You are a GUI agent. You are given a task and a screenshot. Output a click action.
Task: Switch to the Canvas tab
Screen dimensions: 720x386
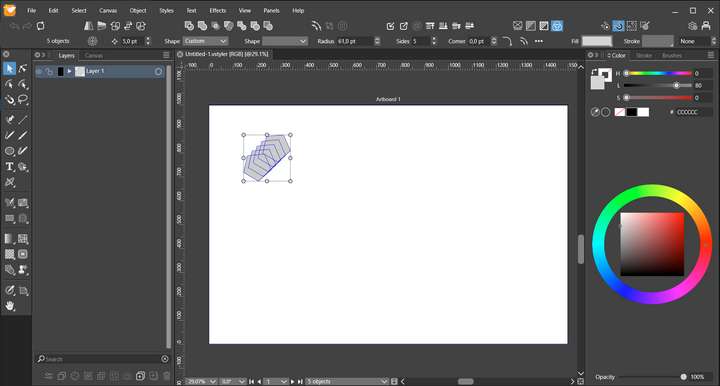(x=94, y=56)
